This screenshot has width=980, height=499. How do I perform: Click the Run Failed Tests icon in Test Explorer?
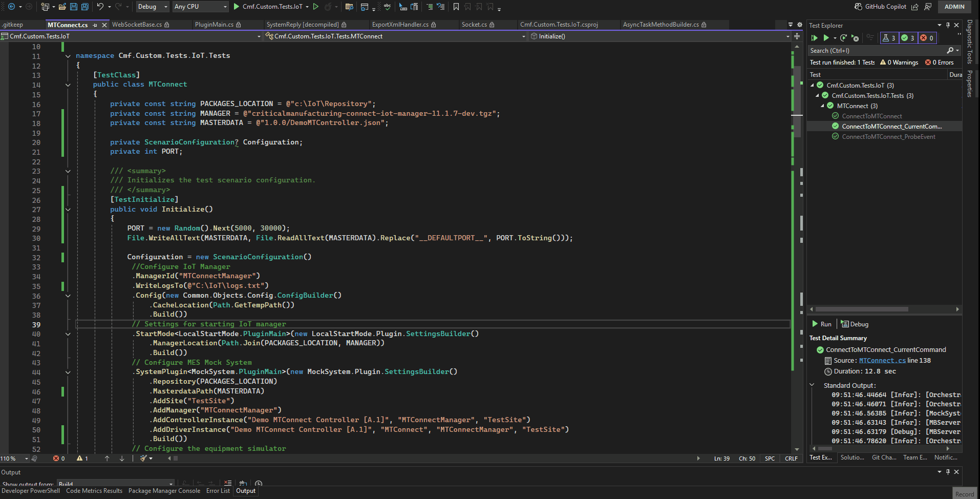[855, 38]
